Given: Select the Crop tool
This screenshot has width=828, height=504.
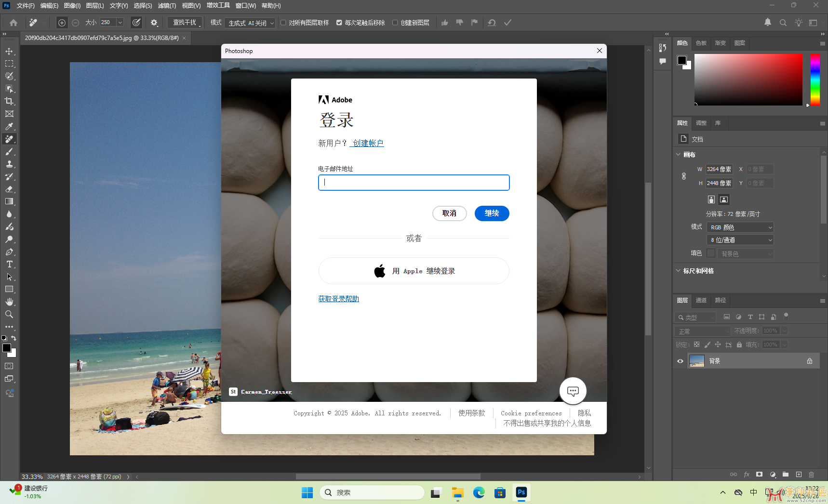Looking at the screenshot, I should (x=9, y=101).
